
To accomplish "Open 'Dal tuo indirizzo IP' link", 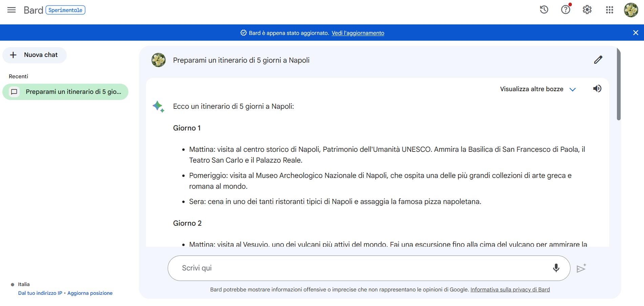I will [x=40, y=293].
